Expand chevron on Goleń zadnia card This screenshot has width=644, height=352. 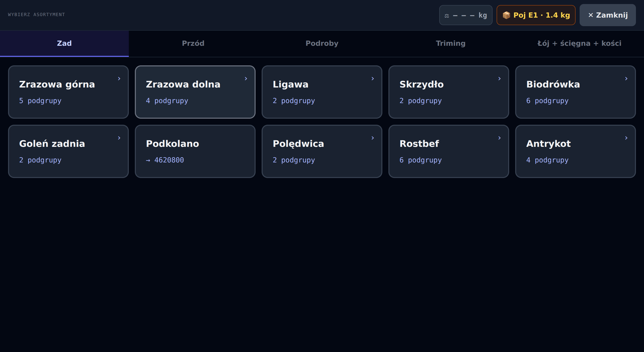[x=119, y=138]
